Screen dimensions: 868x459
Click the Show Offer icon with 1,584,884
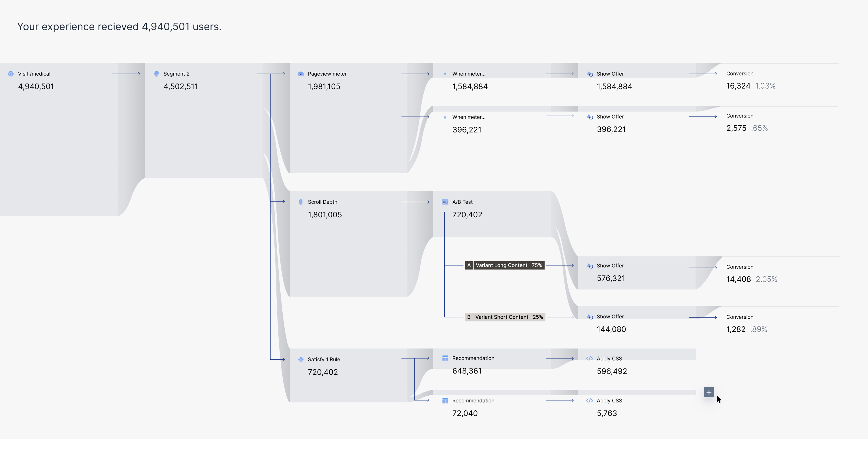(x=590, y=74)
